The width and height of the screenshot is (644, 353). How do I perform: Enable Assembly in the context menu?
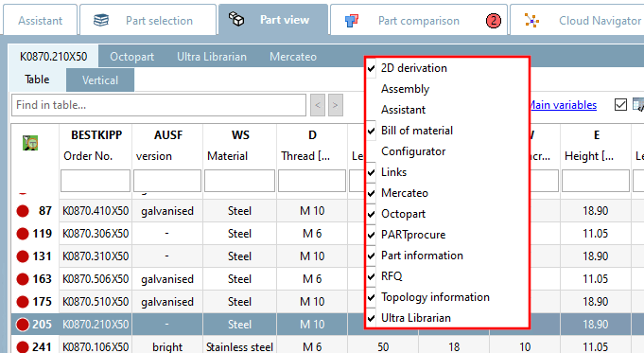[446, 89]
